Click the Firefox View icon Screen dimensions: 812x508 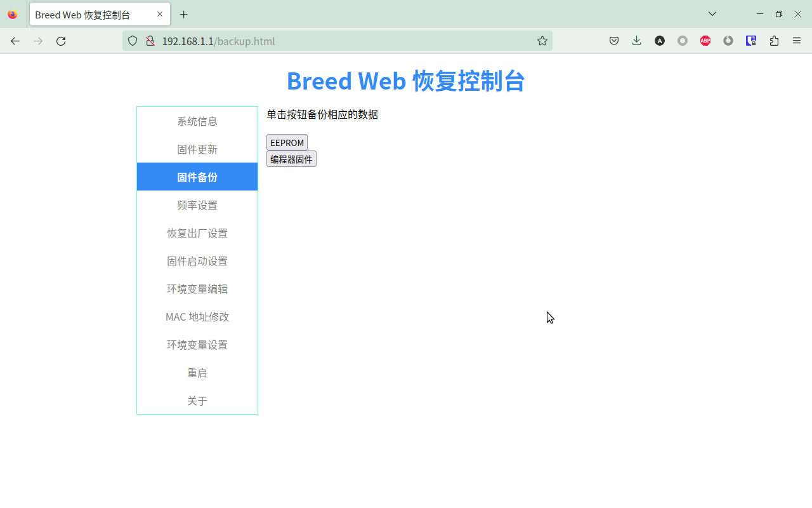pos(13,14)
